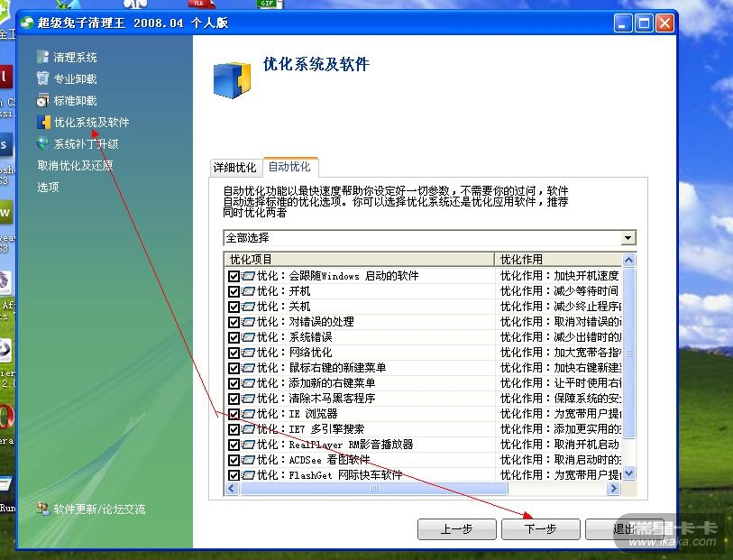Screen dimensions: 733x560
Task: Open 标准卸载 in the sidebar
Action: coord(75,100)
